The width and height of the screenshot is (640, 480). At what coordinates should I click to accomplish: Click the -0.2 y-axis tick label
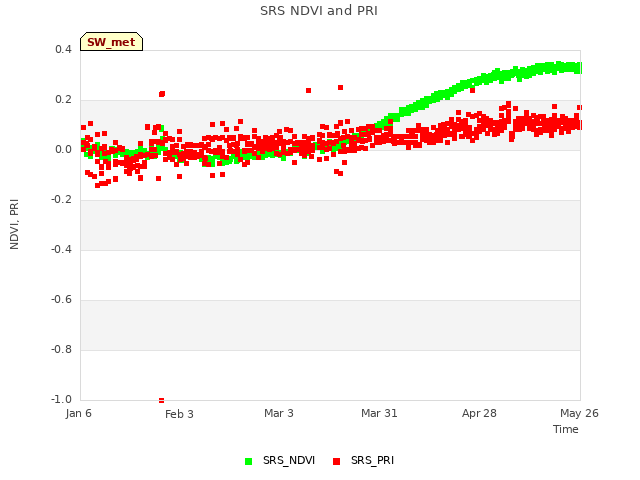pyautogui.click(x=61, y=200)
